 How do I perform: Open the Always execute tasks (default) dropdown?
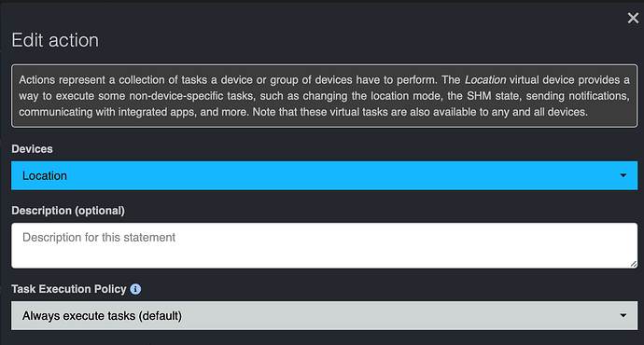(x=325, y=316)
